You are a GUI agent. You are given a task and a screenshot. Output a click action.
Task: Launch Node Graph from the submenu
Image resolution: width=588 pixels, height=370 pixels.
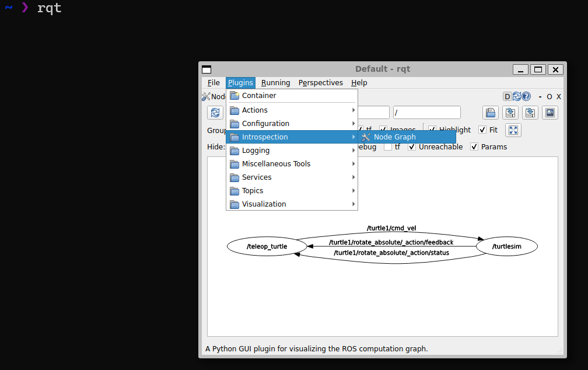click(407, 137)
